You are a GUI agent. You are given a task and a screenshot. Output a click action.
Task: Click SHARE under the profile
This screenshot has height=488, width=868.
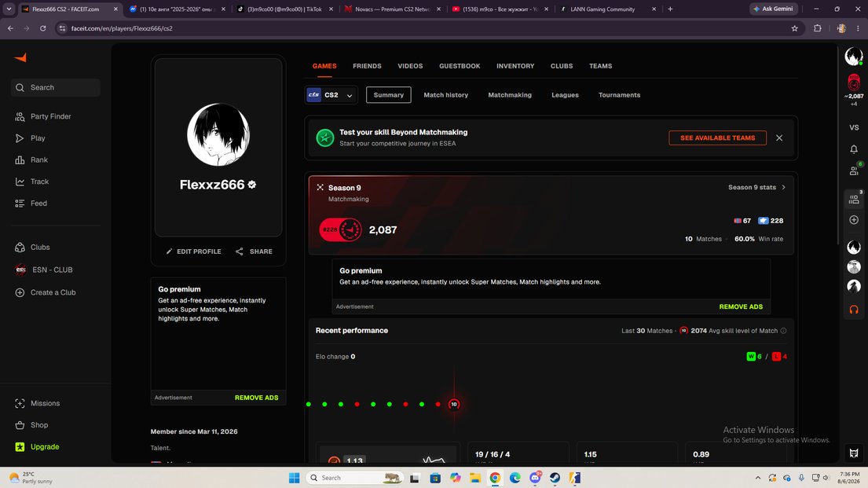coord(254,251)
